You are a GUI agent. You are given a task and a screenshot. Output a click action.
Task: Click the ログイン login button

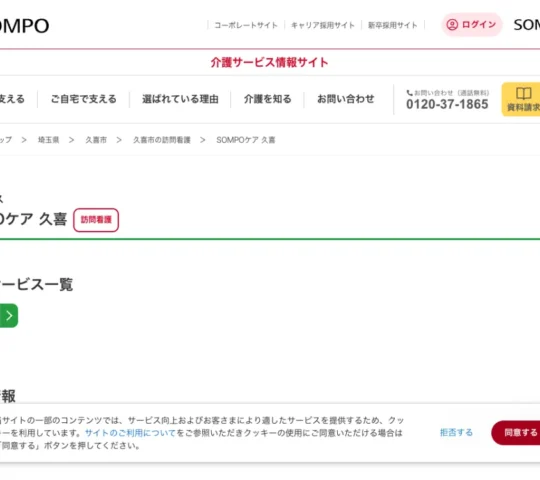coord(471,24)
